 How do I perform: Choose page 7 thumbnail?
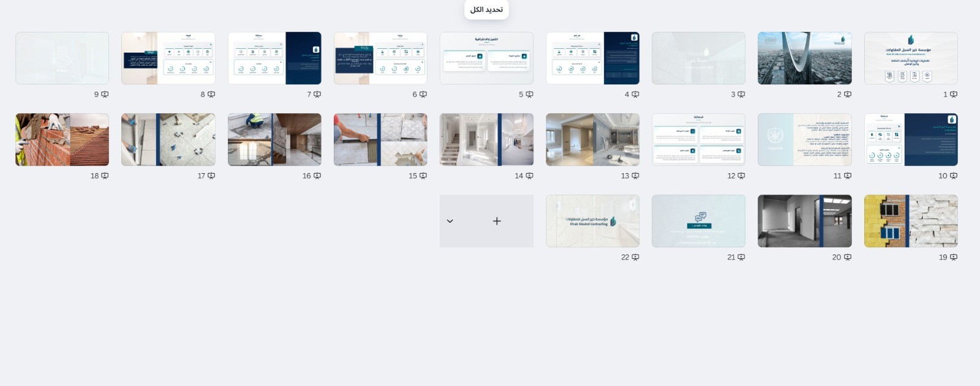tap(274, 58)
